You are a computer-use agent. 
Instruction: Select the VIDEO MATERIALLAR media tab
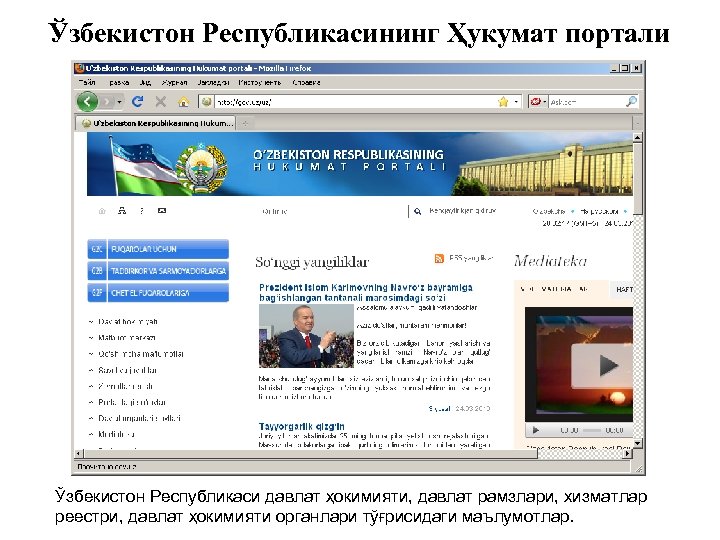(554, 289)
